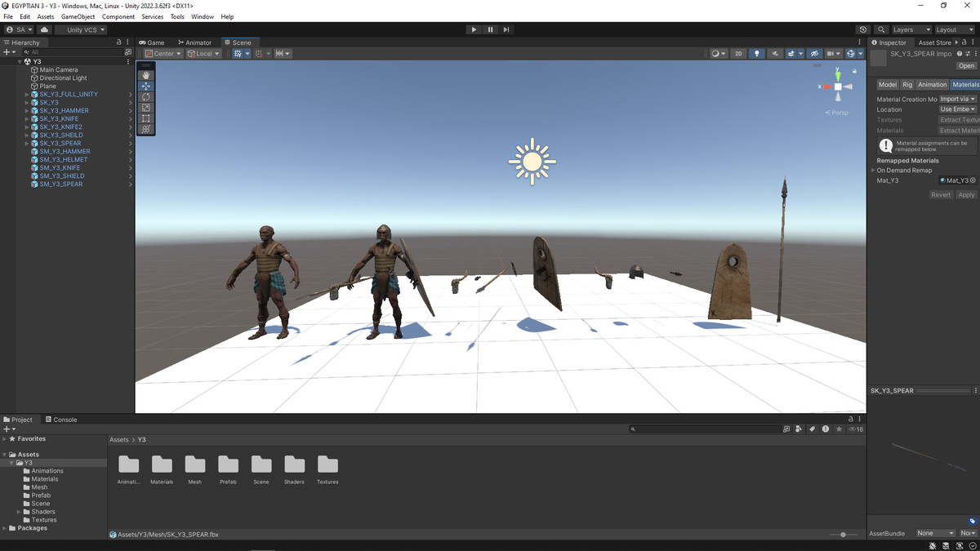Switch to the Rig import tab

click(x=906, y=85)
